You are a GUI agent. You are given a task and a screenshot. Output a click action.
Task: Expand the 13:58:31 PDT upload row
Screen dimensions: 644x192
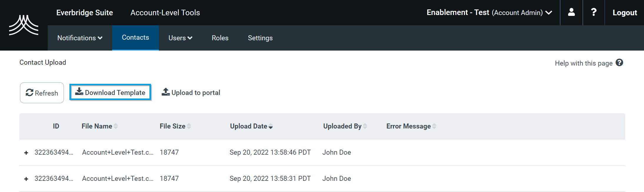(x=26, y=179)
